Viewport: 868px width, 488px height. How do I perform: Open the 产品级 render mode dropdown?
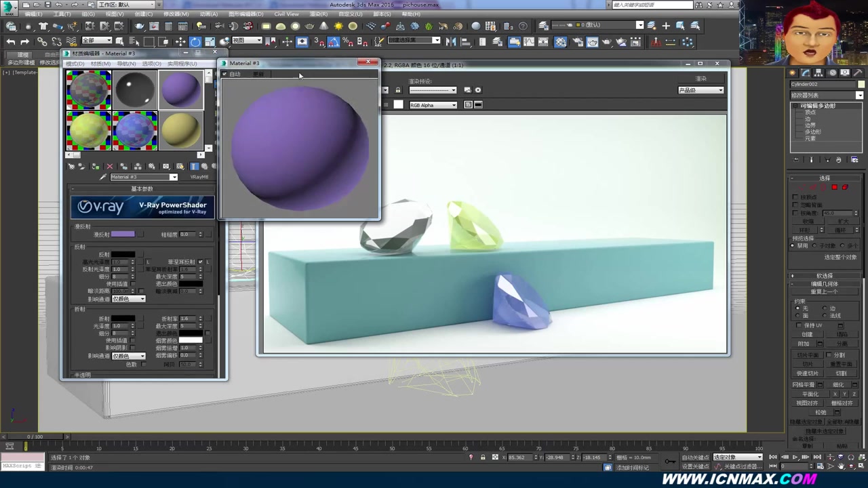[701, 90]
